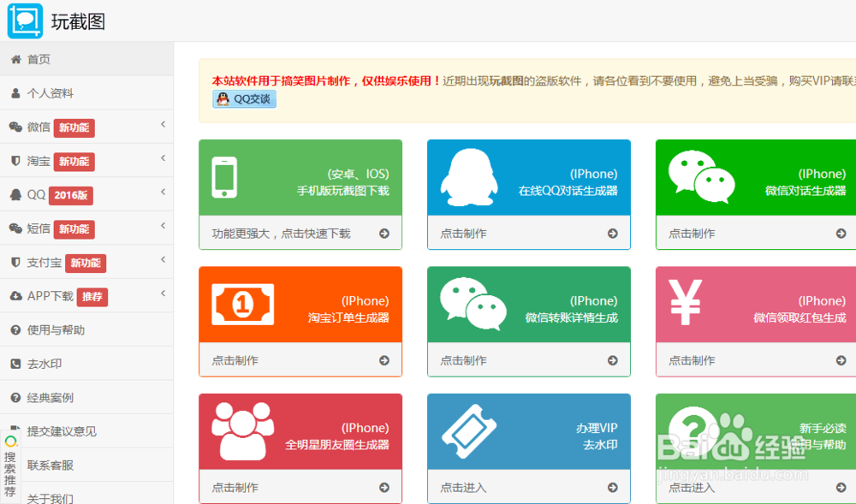The height and width of the screenshot is (504, 856).
Task: Click the ticket icon on 办理VIP去水印 card
Action: click(469, 432)
